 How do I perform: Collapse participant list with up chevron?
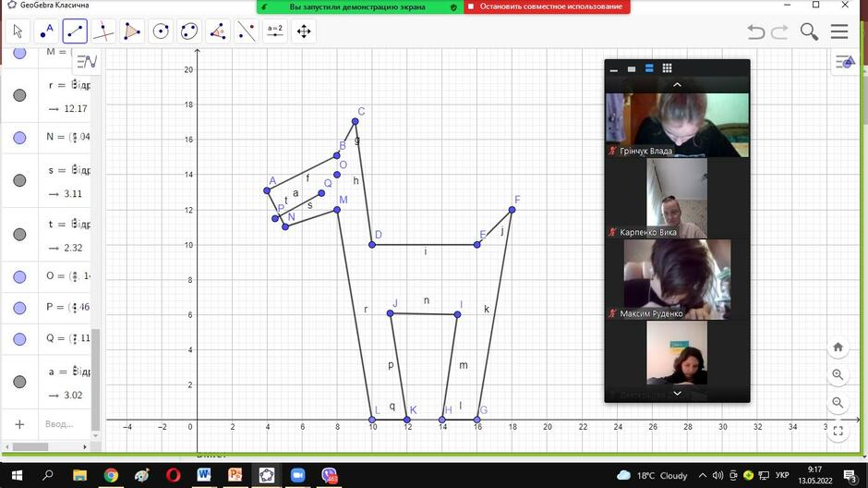tap(677, 85)
